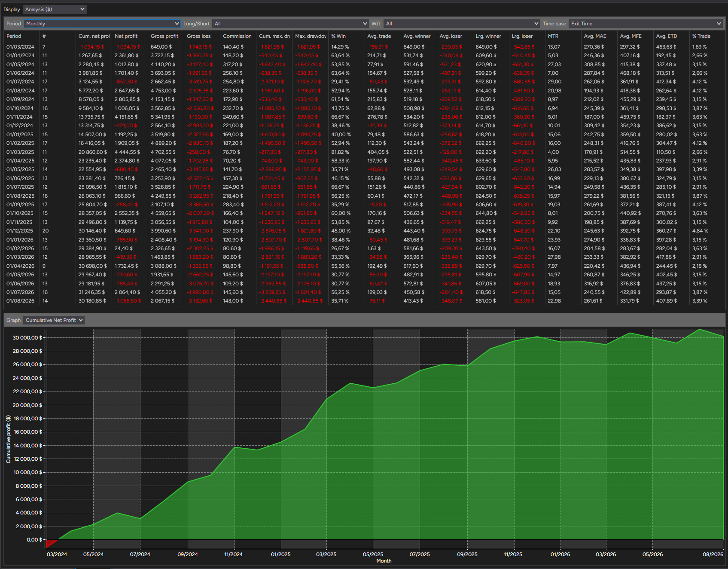
Task: Click gross loss value -3 519,75 $
Action: [x=200, y=82]
